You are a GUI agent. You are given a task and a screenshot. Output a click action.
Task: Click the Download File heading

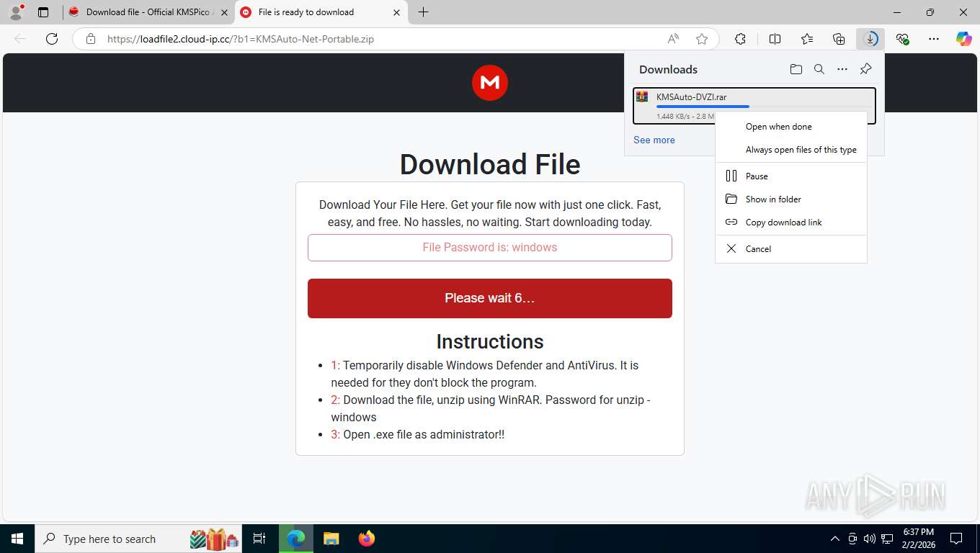coord(490,164)
